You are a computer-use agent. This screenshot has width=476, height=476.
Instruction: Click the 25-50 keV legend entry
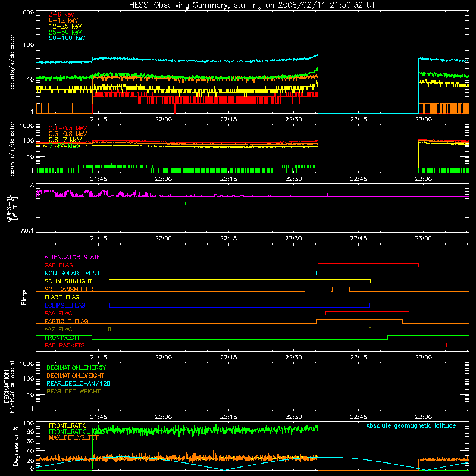point(65,32)
